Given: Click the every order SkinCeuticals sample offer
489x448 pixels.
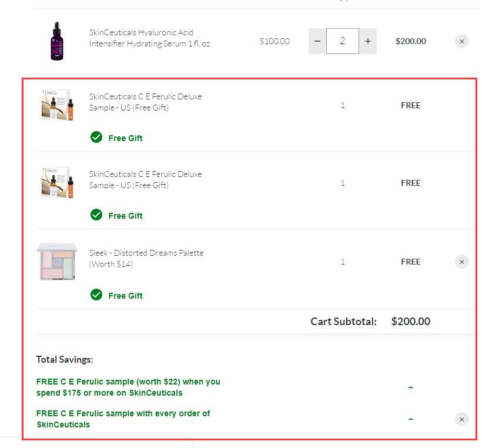Looking at the screenshot, I should pos(123,419).
